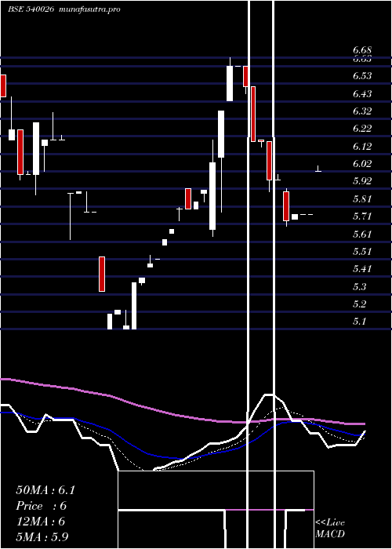Click the 6.22 price label
The height and width of the screenshot is (549, 392).
(362, 129)
